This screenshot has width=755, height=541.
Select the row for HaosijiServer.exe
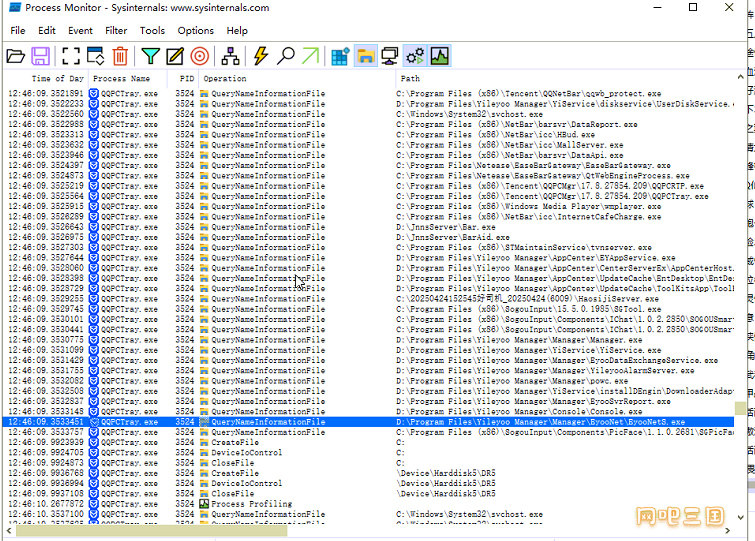(369, 299)
